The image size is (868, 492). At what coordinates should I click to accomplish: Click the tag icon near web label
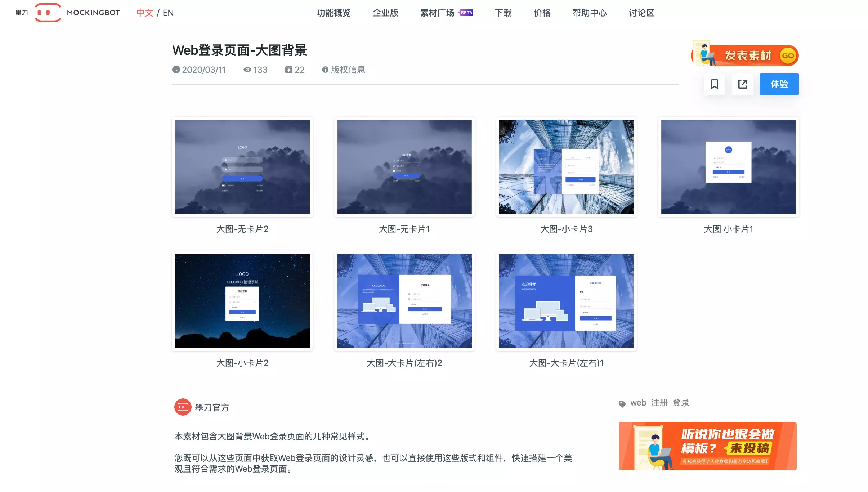point(622,403)
